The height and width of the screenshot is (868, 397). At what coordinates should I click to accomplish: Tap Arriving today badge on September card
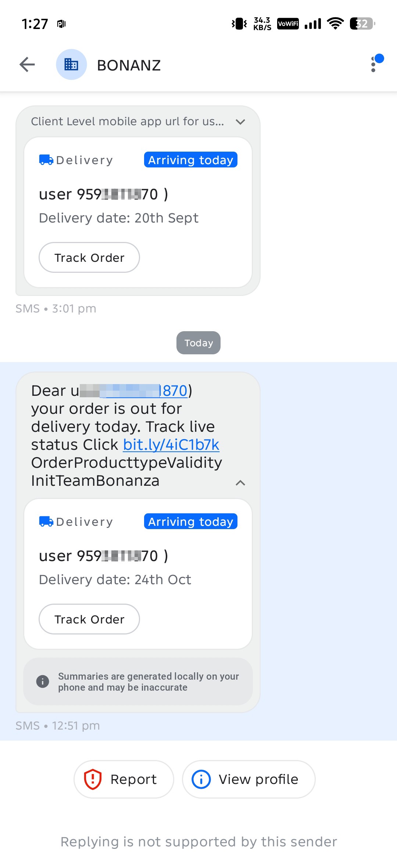[x=191, y=160]
